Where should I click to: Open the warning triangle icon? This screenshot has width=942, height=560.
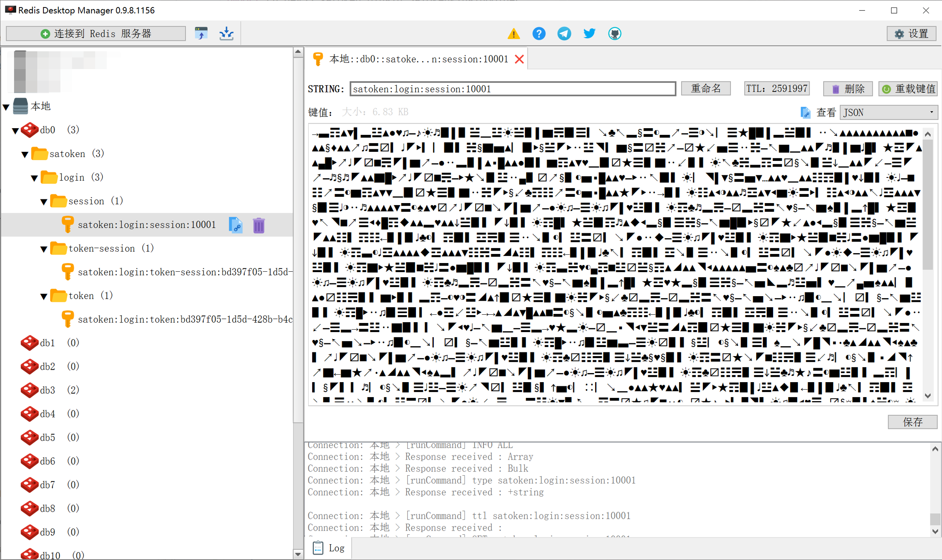(x=514, y=34)
